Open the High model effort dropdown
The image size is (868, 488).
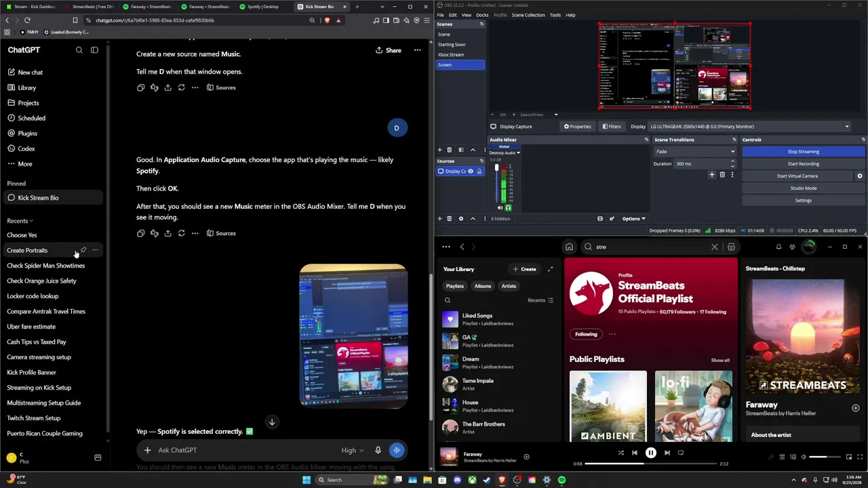pos(353,451)
